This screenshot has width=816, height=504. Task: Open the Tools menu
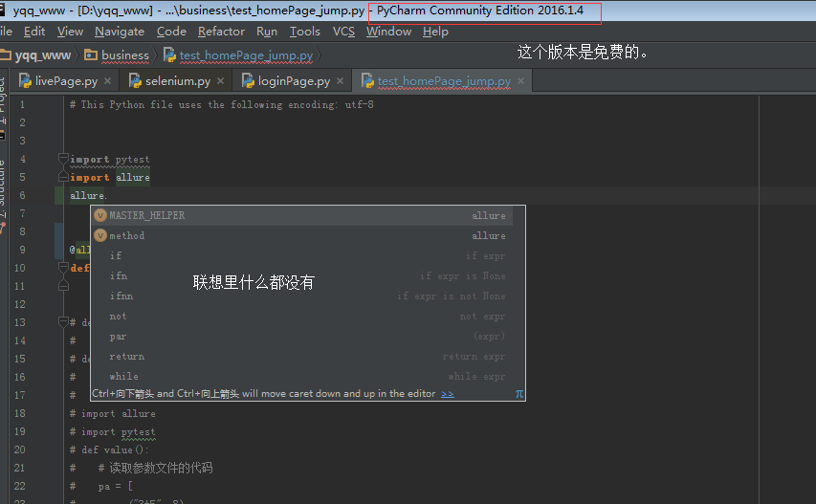[x=304, y=32]
